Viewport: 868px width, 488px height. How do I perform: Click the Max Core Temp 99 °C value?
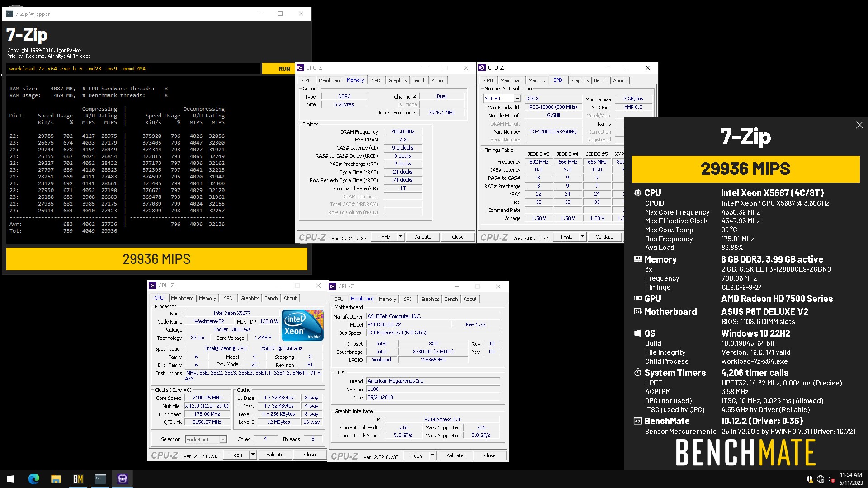(x=729, y=230)
